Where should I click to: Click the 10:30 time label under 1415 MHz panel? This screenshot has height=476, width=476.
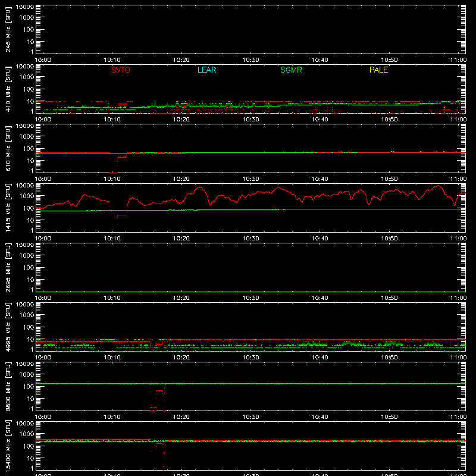(250, 239)
